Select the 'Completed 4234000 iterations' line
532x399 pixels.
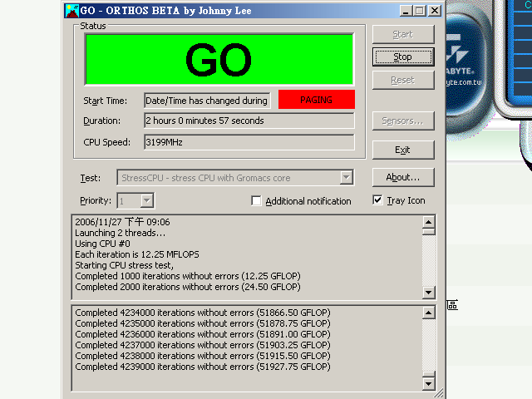click(203, 313)
